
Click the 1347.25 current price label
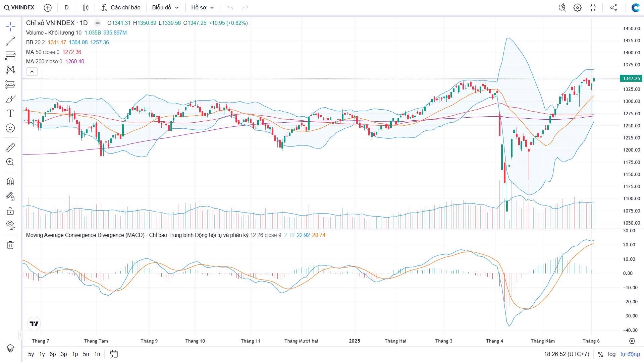(631, 78)
